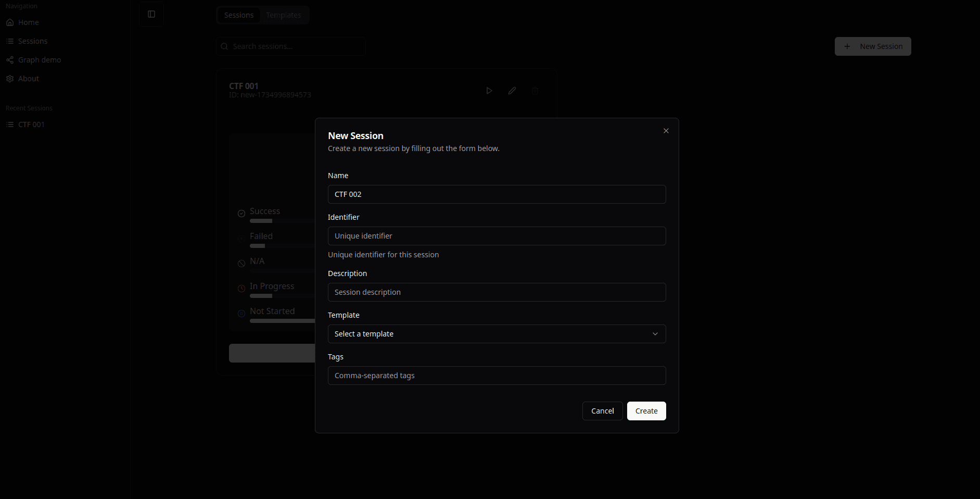Delete CTF 001 with the trash icon
This screenshot has height=499, width=980.
coord(535,91)
